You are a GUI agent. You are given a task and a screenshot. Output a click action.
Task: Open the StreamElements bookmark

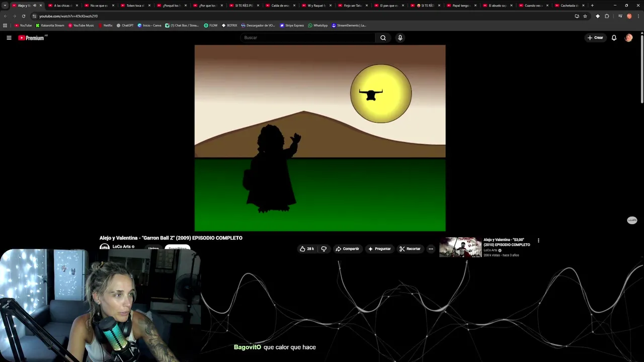(x=349, y=25)
